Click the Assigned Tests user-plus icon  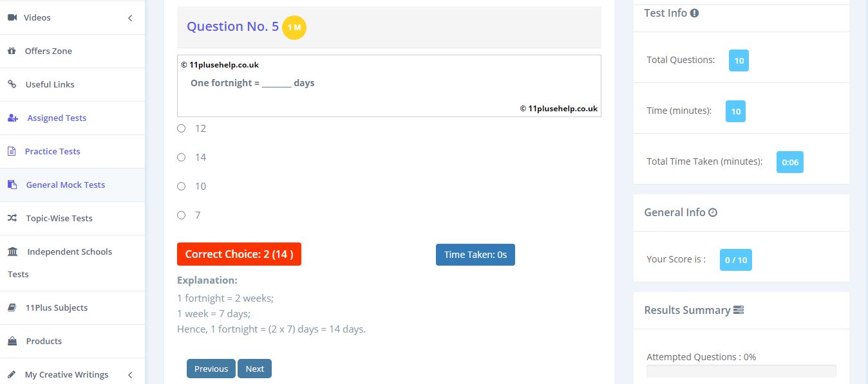tap(13, 118)
